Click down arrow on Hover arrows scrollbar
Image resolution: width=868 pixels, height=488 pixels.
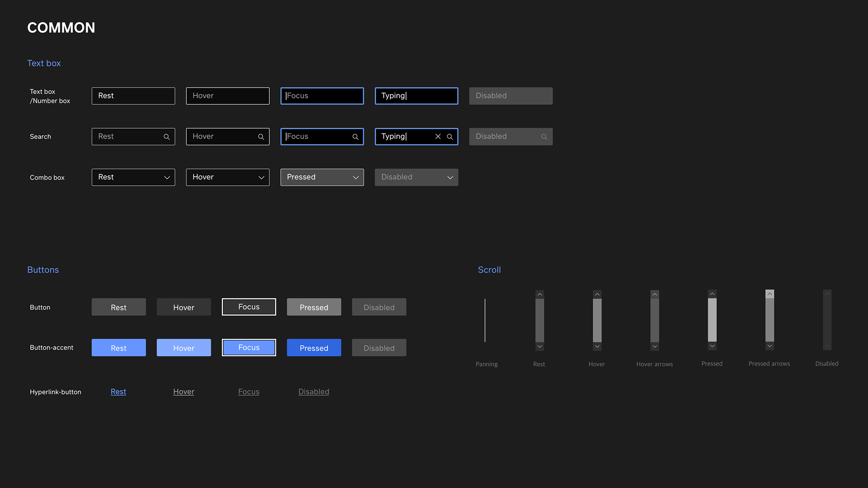coord(655,347)
